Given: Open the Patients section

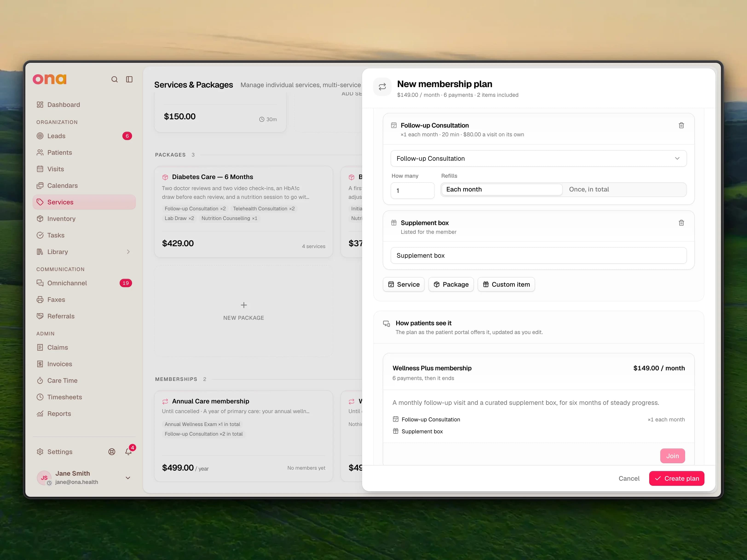Looking at the screenshot, I should tap(84, 152).
